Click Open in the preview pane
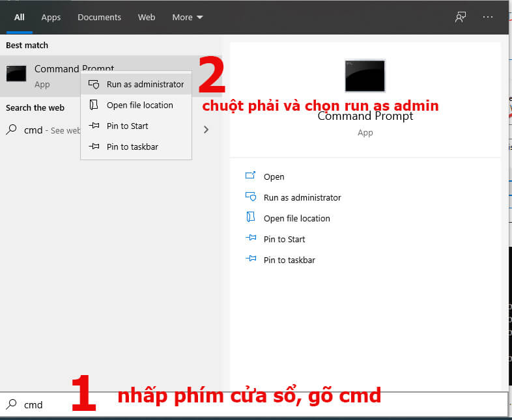This screenshot has width=512, height=420. [x=274, y=176]
